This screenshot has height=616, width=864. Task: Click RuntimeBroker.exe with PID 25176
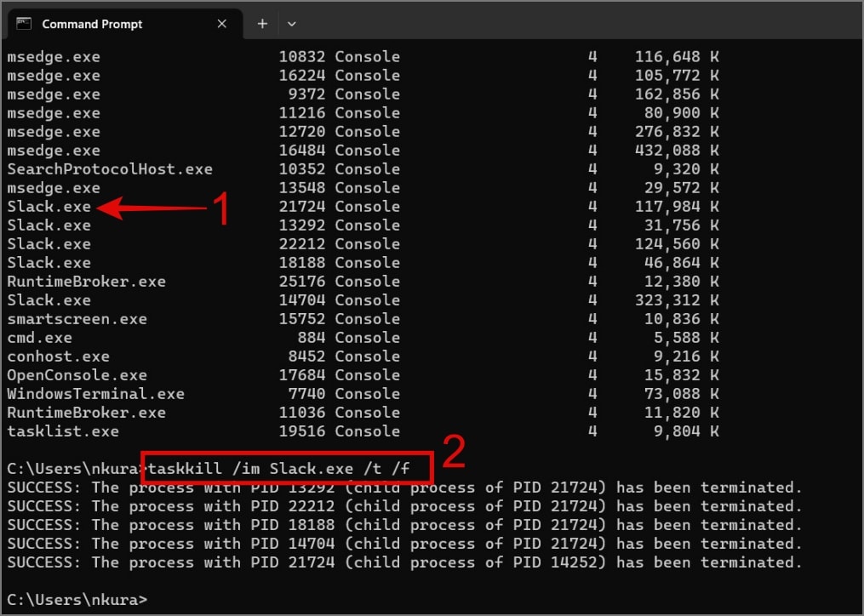click(x=87, y=282)
